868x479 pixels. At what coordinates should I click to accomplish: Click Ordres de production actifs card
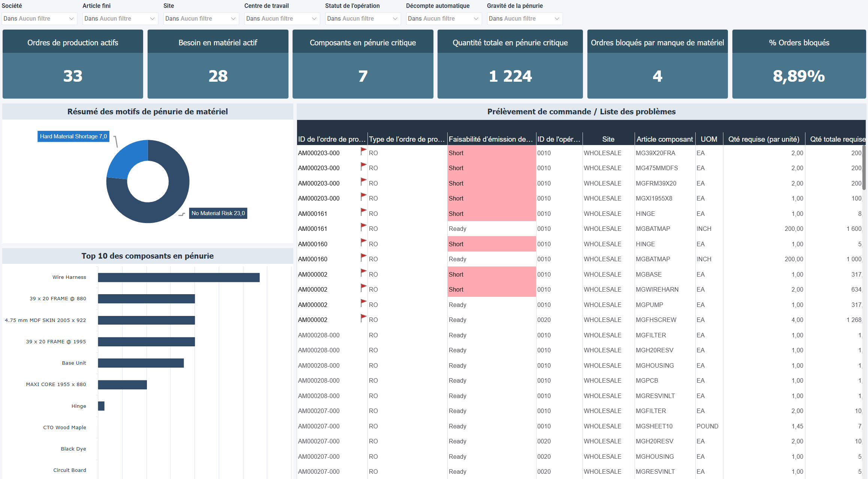[x=73, y=64]
